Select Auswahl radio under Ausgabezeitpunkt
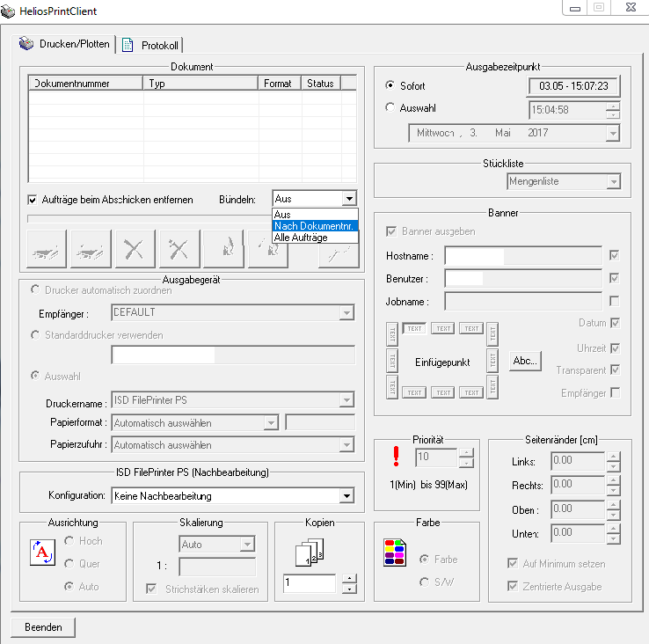Viewport: 649px width, 644px height. pyautogui.click(x=390, y=107)
